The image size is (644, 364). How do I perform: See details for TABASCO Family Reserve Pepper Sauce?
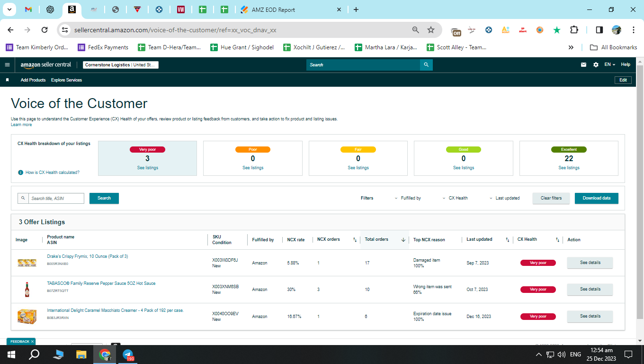pyautogui.click(x=590, y=289)
